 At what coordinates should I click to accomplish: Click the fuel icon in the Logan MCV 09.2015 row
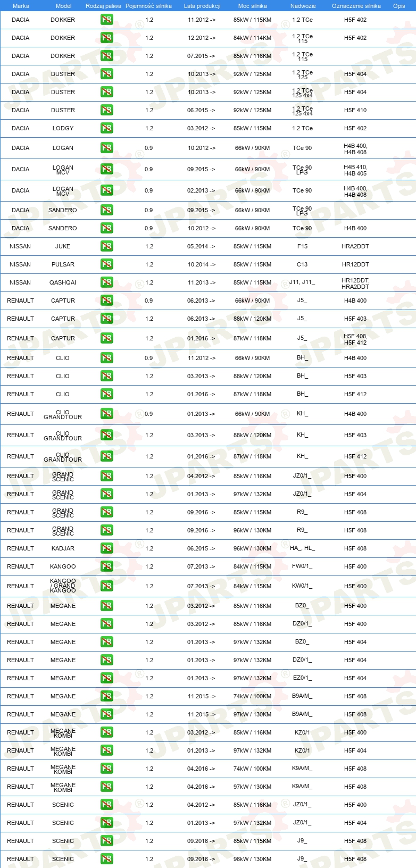107,169
